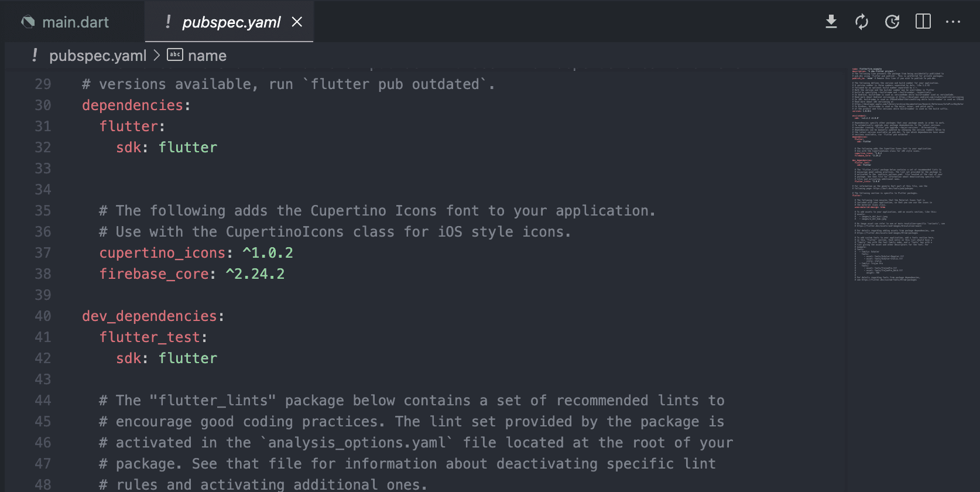Open the More Actions ellipsis menu
980x492 pixels.
coord(953,22)
